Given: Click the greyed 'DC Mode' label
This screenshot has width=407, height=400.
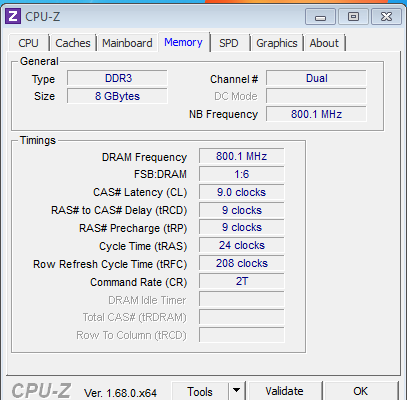Looking at the screenshot, I should (x=236, y=96).
